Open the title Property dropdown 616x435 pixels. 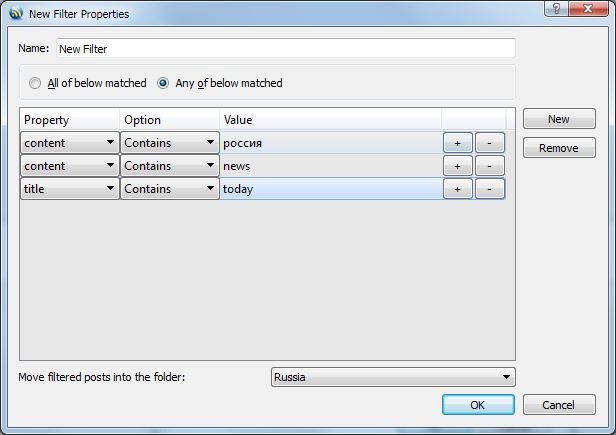tap(70, 189)
